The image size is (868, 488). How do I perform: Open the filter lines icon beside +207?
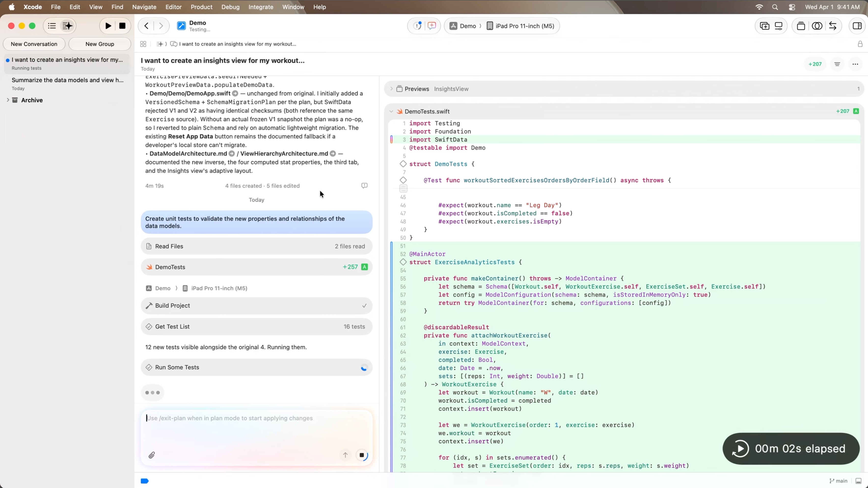(837, 64)
